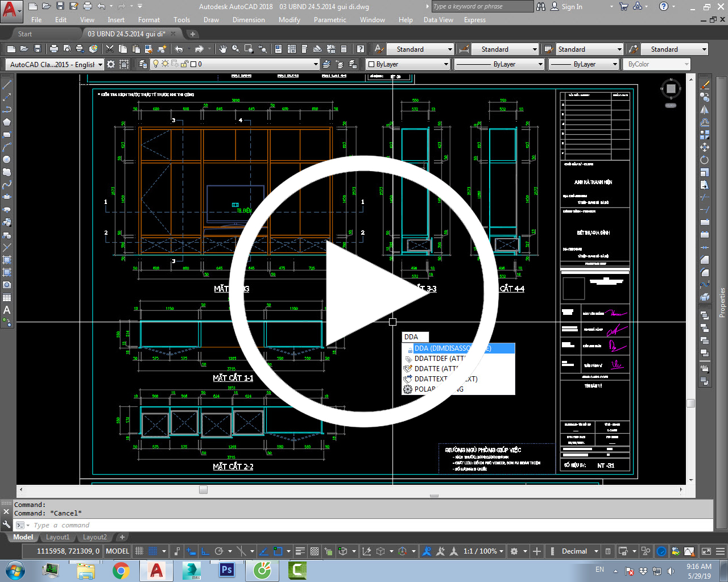Click the Paste clipboard icon

pos(136,49)
